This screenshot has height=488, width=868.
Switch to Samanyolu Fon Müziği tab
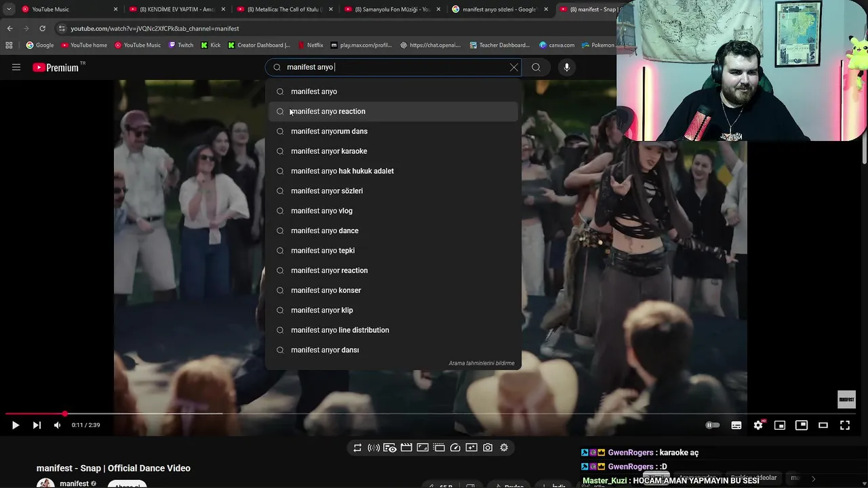pyautogui.click(x=392, y=9)
